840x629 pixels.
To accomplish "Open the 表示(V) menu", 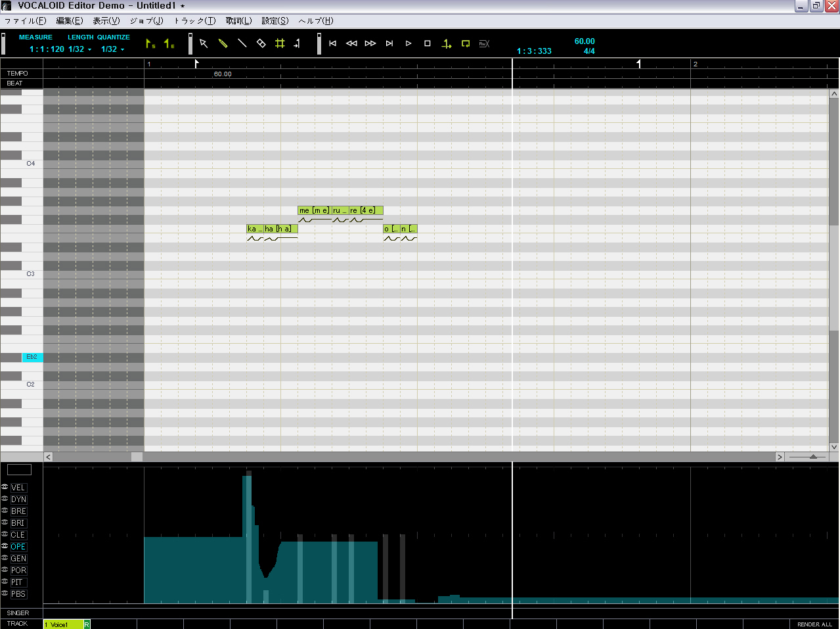I will coord(106,20).
